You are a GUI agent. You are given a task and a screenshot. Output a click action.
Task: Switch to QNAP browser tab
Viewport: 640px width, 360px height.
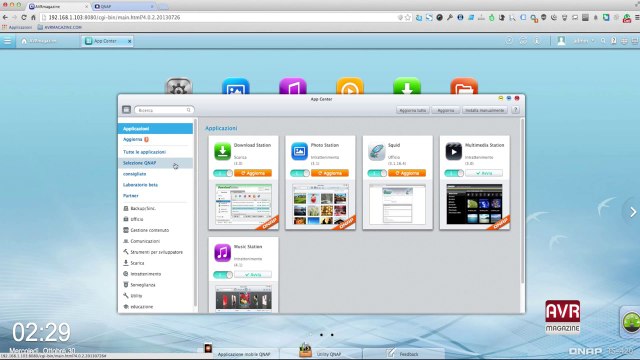[122, 6]
